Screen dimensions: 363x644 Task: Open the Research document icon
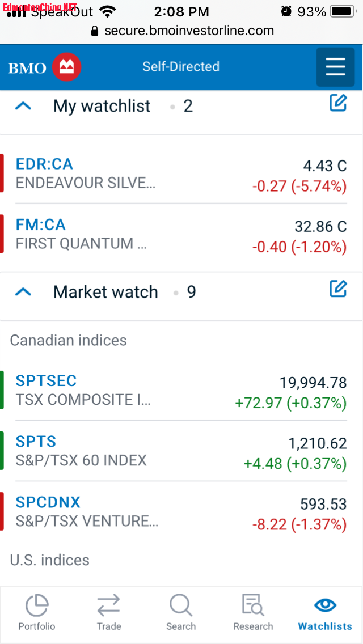[x=253, y=605]
